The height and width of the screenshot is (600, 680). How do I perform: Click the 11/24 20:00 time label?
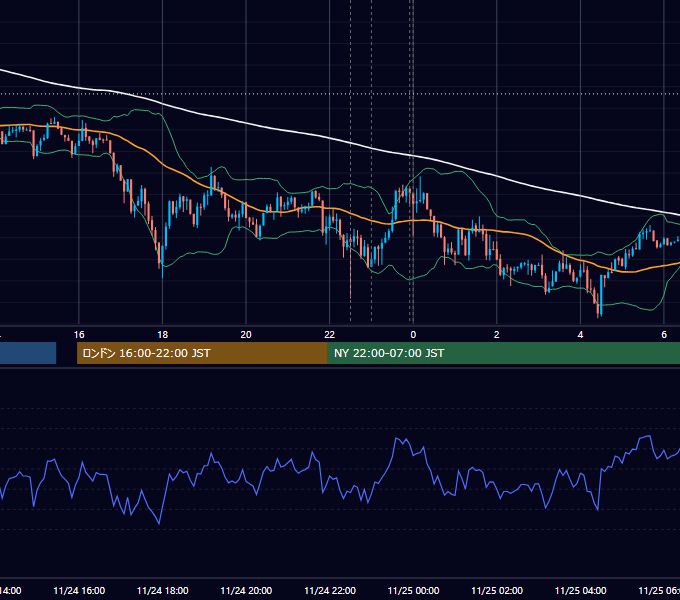[x=246, y=590]
